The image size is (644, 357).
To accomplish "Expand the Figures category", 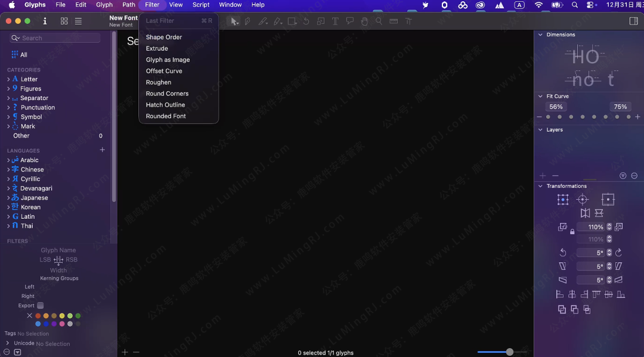I will tap(8, 89).
